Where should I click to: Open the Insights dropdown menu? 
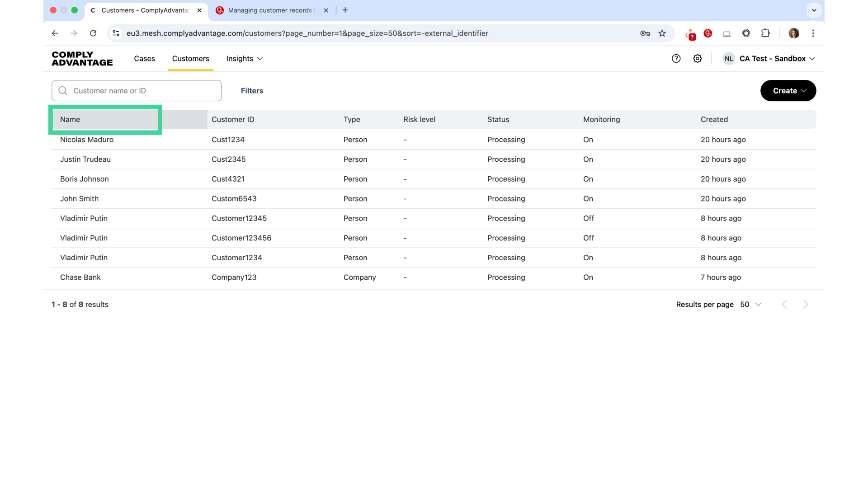[x=244, y=59]
